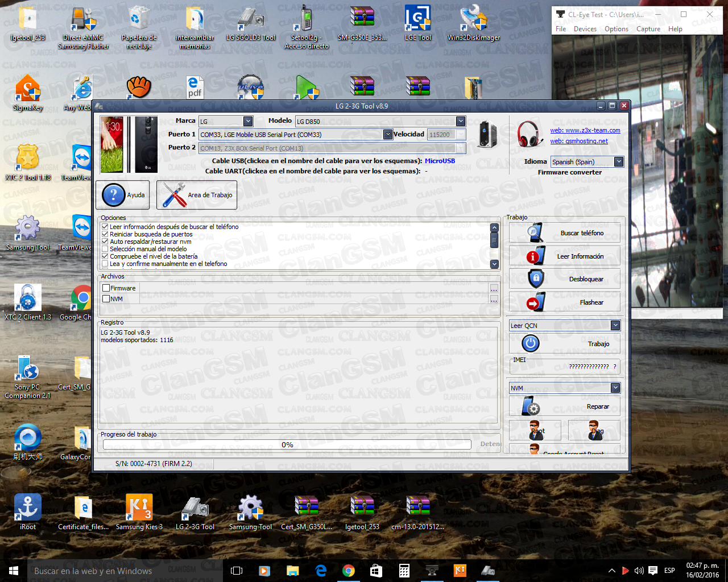Screen dimensions: 728x582
Task: Open the Idioma language dropdown
Action: [619, 162]
